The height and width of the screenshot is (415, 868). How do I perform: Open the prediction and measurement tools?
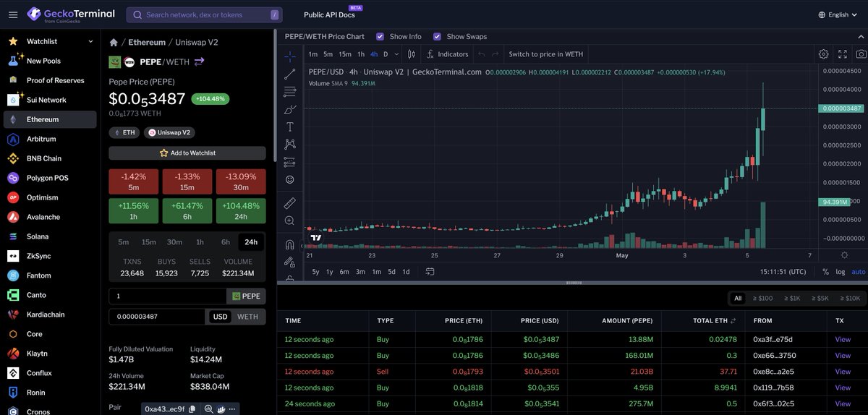click(290, 162)
